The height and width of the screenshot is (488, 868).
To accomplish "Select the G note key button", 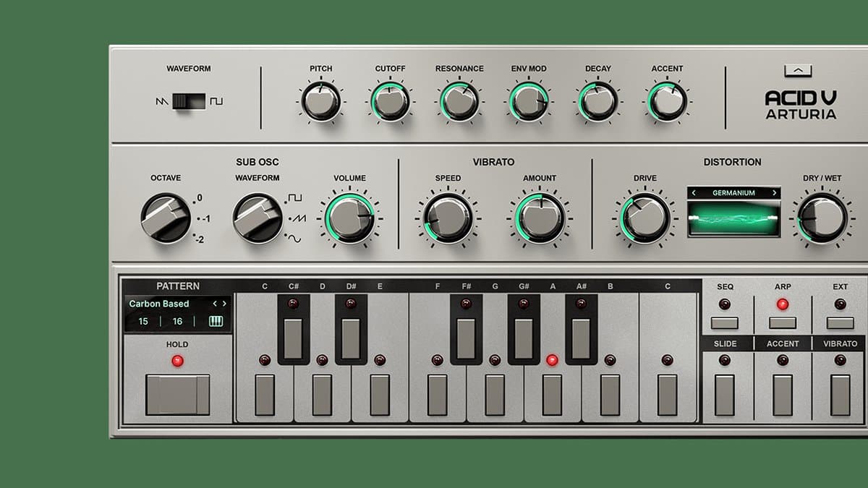I will (495, 395).
